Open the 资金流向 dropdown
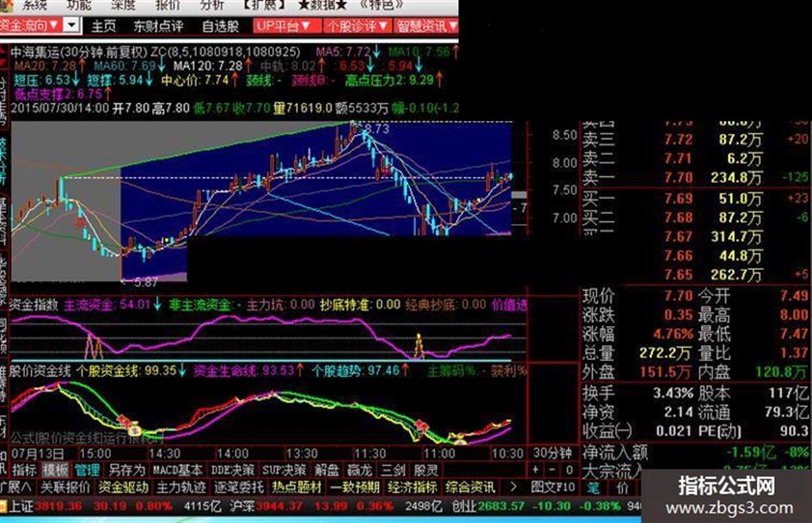The image size is (812, 523). coord(30,25)
